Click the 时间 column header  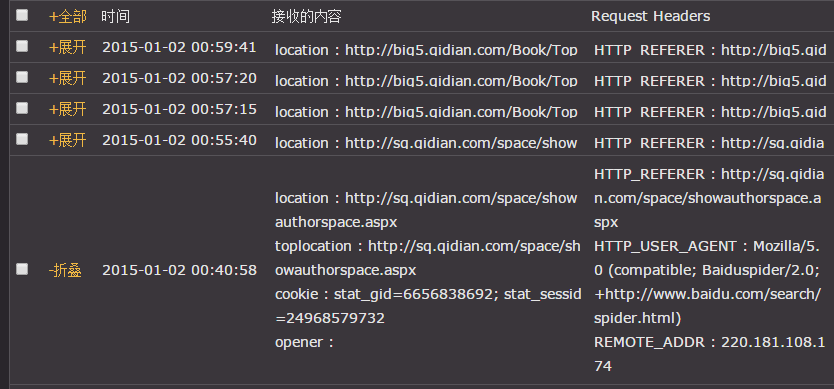coord(115,16)
